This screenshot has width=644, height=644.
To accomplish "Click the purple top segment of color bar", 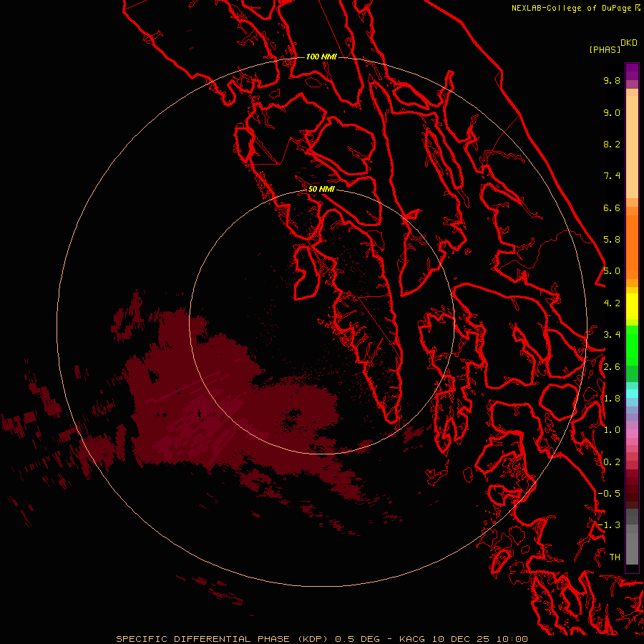I will 632,72.
